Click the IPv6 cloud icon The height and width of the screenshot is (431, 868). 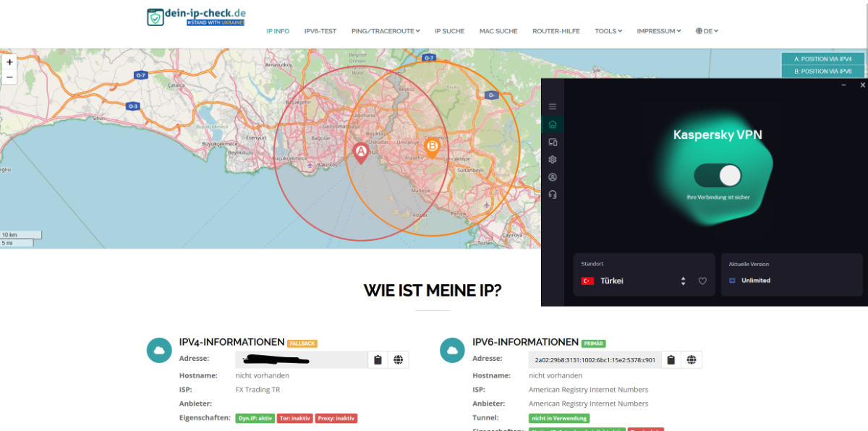click(x=453, y=350)
